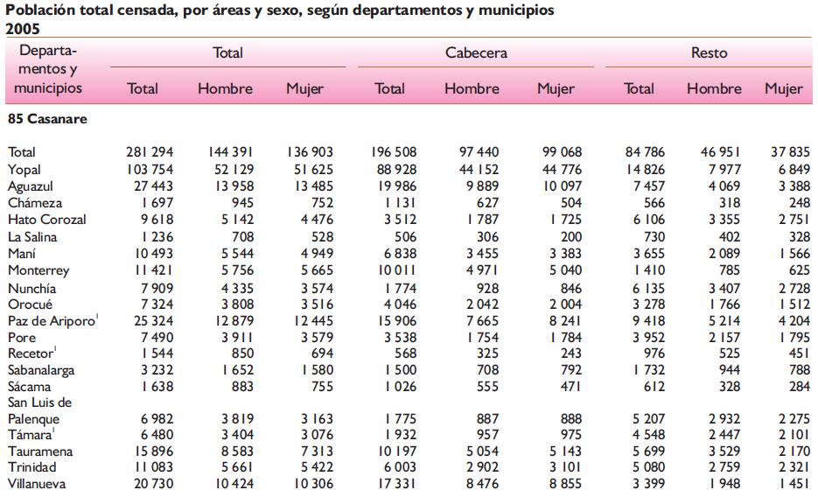Select the 'Pore' row label
The image size is (818, 504).
point(22,338)
